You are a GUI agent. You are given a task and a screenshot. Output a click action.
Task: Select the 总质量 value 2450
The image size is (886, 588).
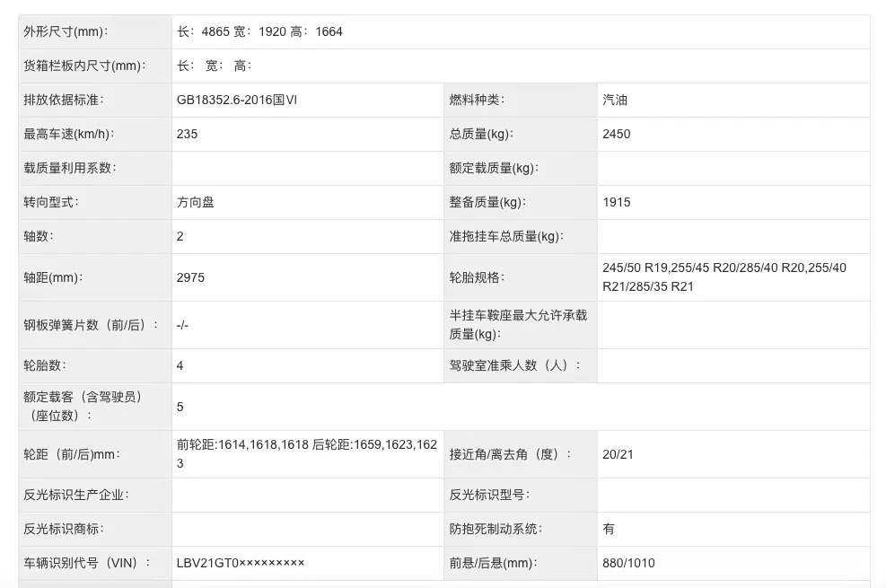point(619,134)
